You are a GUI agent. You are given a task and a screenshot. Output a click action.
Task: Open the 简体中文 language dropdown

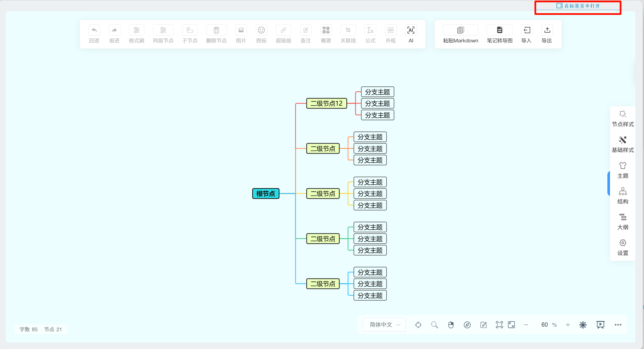point(384,325)
